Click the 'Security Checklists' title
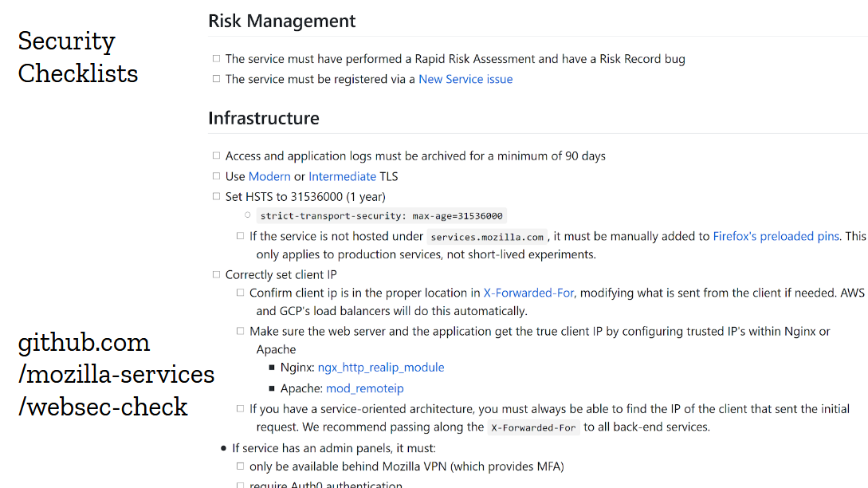 tap(77, 57)
